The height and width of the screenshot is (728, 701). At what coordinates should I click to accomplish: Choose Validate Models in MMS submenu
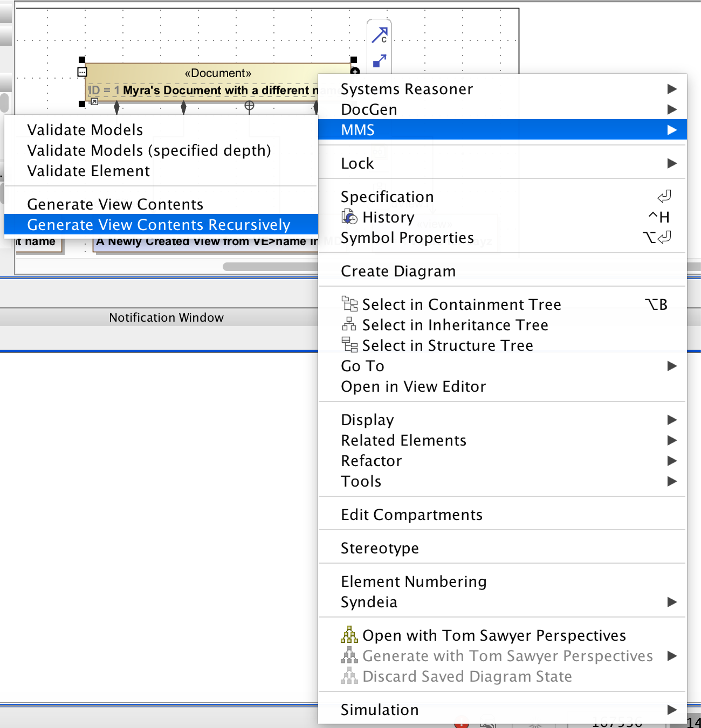(161, 130)
